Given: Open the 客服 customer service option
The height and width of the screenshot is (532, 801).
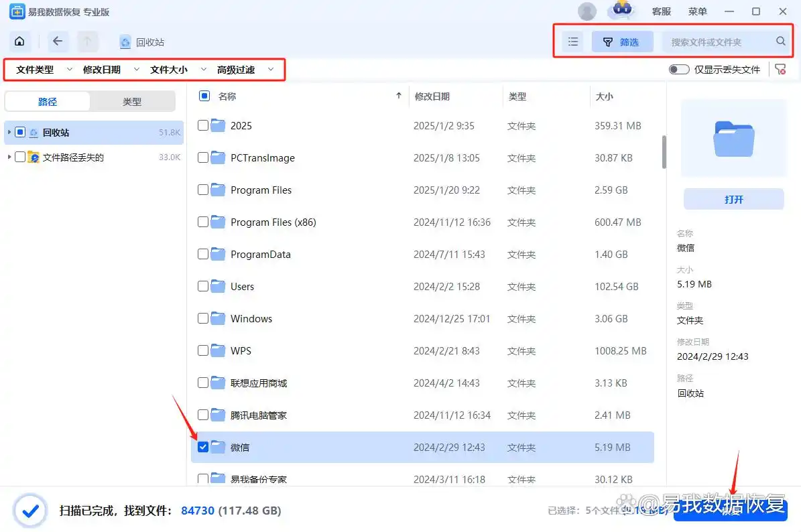Looking at the screenshot, I should tap(663, 11).
